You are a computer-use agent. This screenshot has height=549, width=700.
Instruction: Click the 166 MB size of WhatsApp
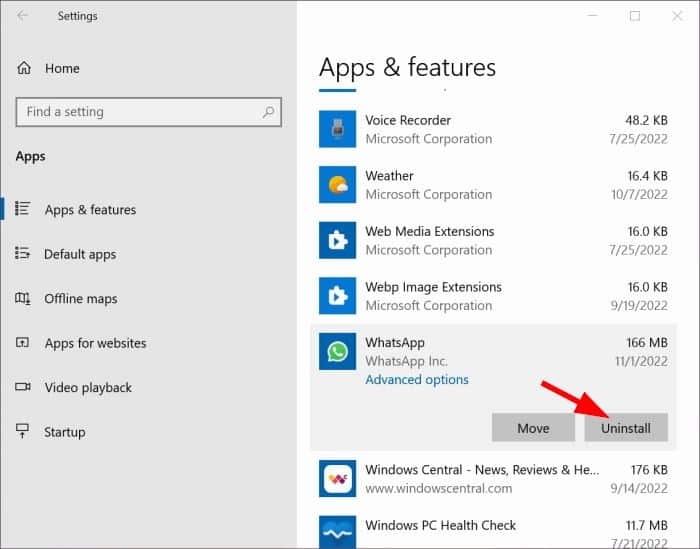(647, 343)
